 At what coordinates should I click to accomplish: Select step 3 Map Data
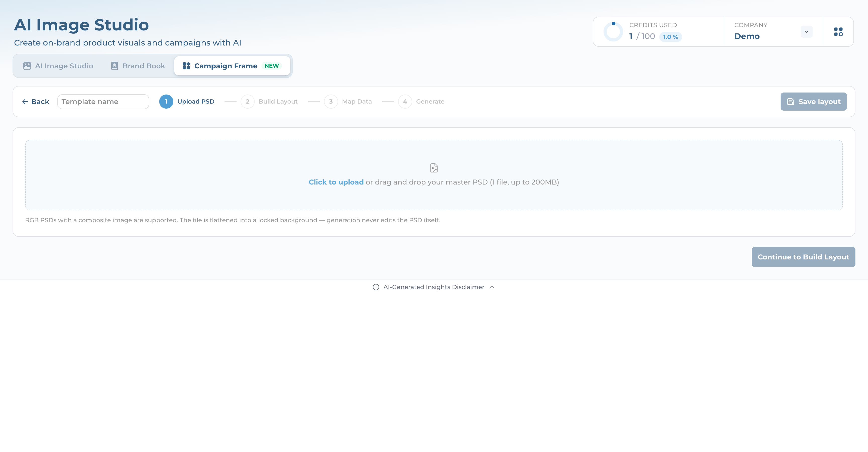pos(348,102)
